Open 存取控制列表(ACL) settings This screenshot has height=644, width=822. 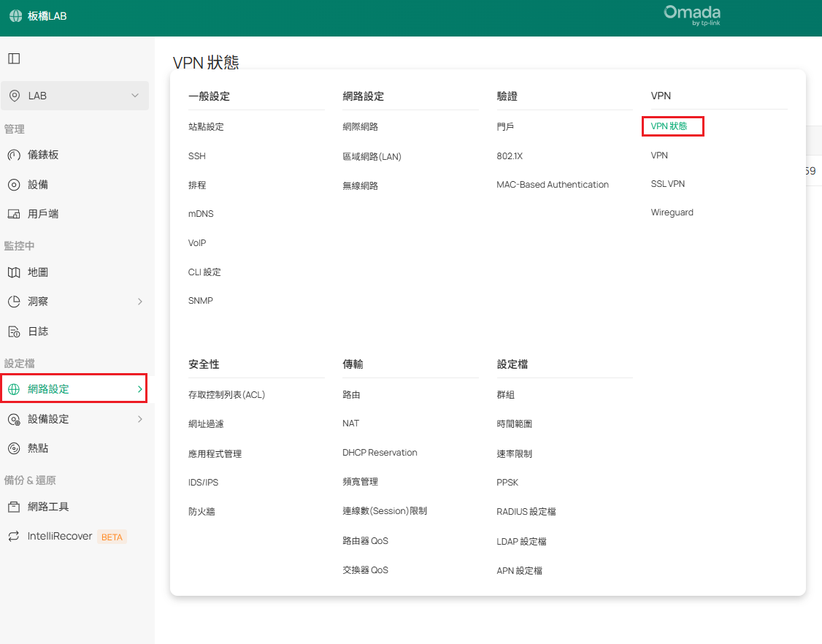226,395
